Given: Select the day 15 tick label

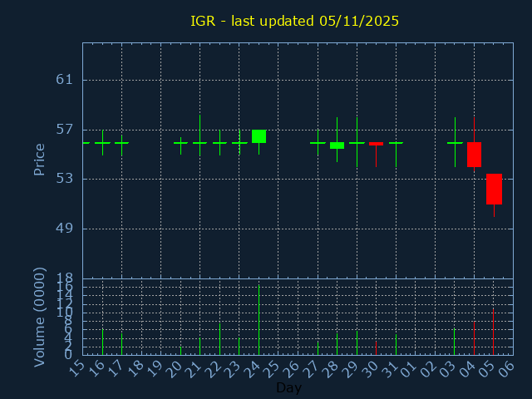Looking at the screenshot, I should 77,367.
